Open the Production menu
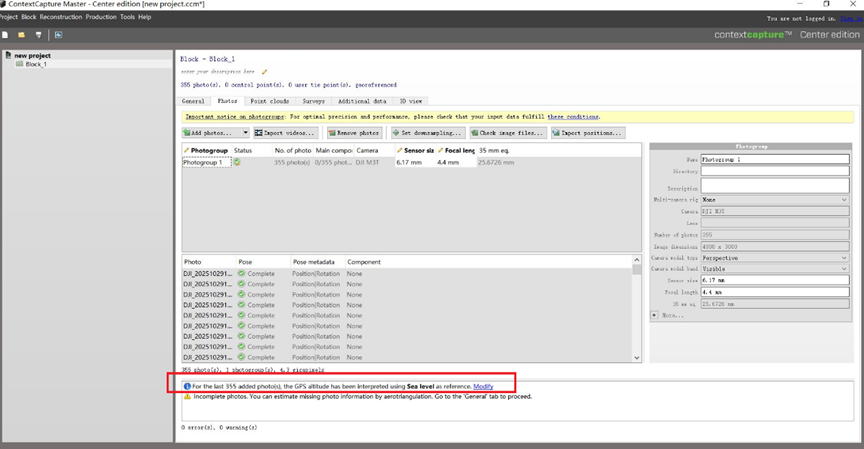This screenshot has height=449, width=864. tap(101, 17)
